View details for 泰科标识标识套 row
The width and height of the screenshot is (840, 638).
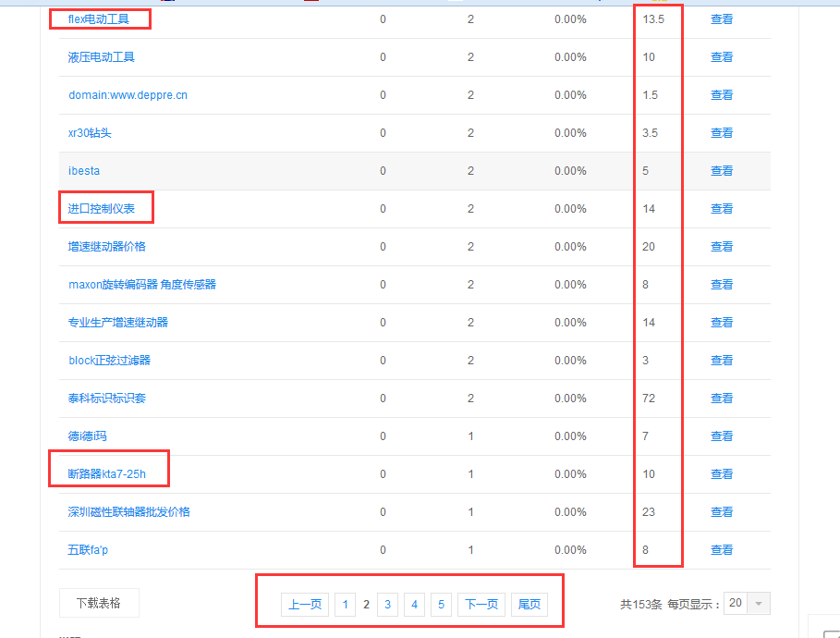721,399
